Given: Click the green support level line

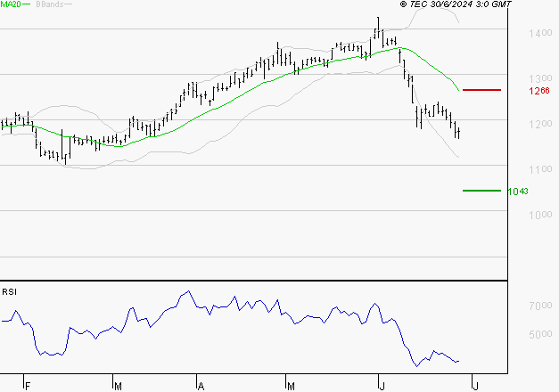Looking at the screenshot, I should [x=481, y=191].
